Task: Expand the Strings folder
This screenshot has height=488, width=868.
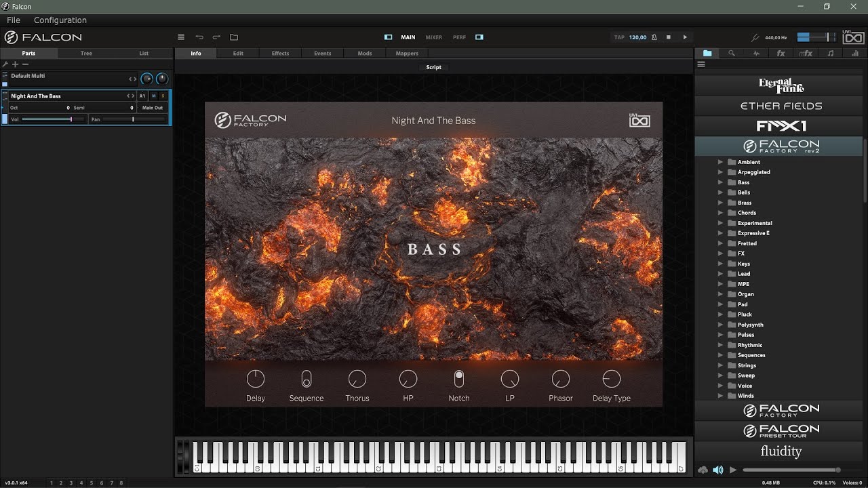Action: [721, 365]
